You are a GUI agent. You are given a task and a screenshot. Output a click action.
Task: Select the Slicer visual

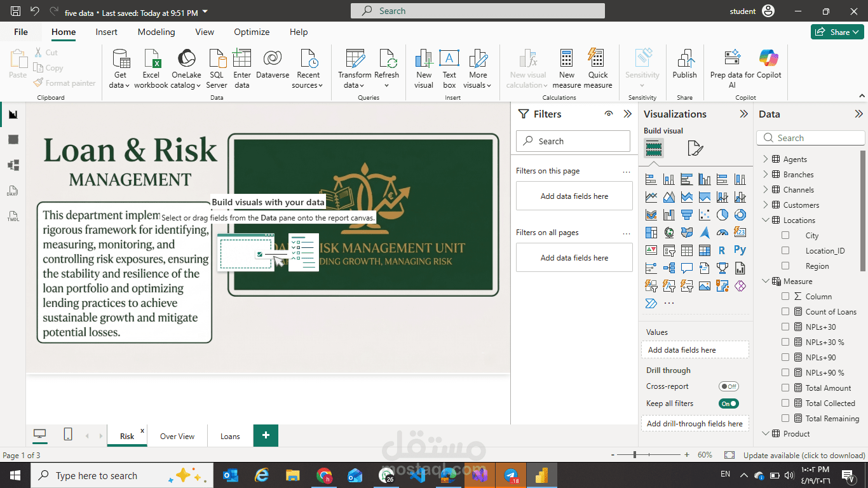click(x=668, y=250)
